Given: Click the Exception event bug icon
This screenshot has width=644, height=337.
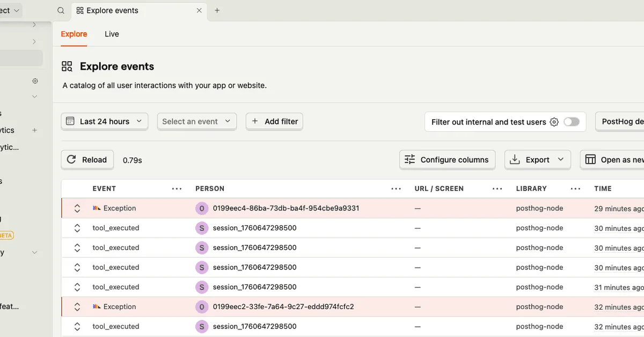Looking at the screenshot, I should [97, 208].
